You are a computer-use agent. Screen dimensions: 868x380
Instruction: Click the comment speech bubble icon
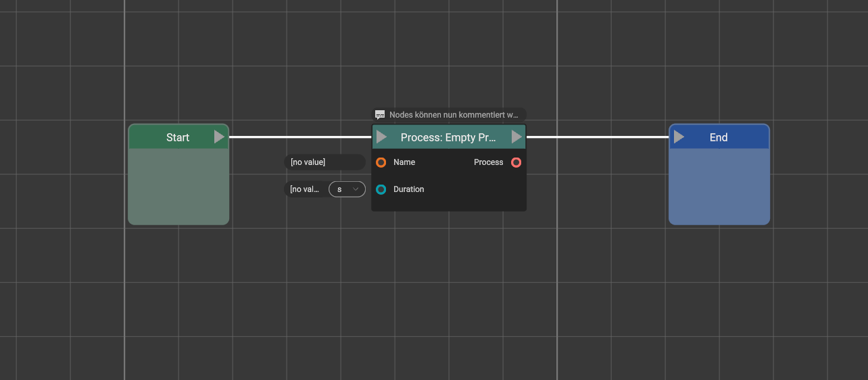click(380, 115)
